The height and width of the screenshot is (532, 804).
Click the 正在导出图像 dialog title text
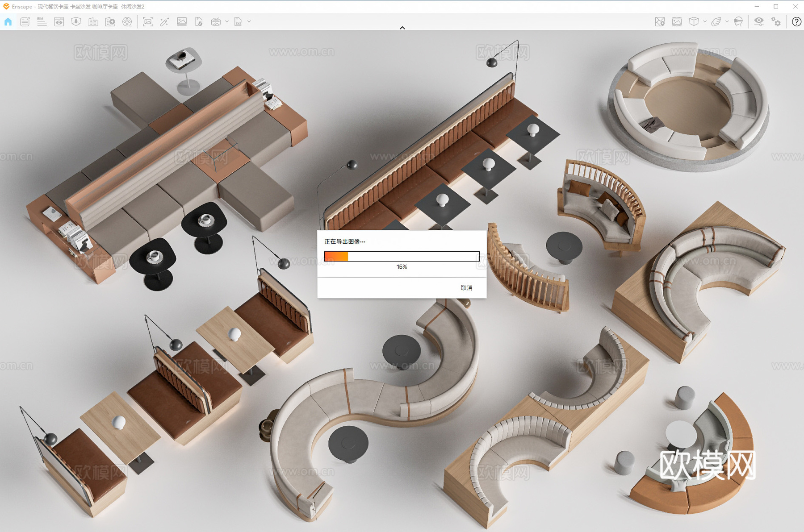click(344, 241)
